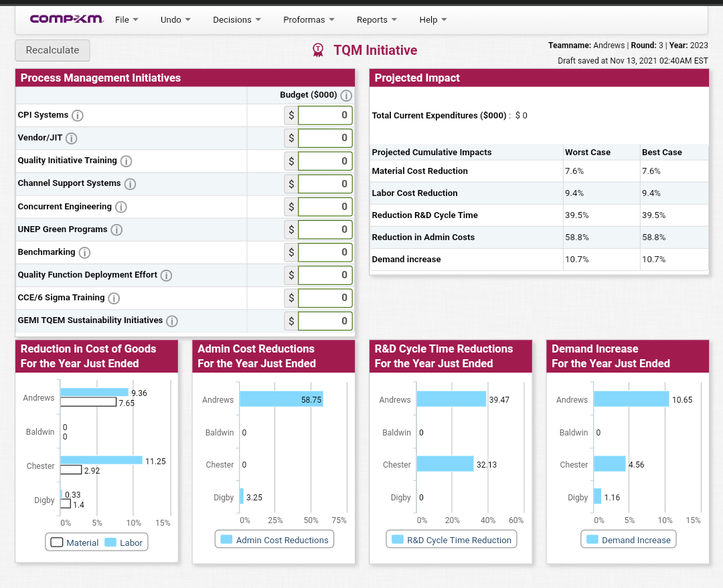Click dollar sign beside CPI Systems budget
Image resolution: width=723 pixels, height=588 pixels.
(x=291, y=115)
